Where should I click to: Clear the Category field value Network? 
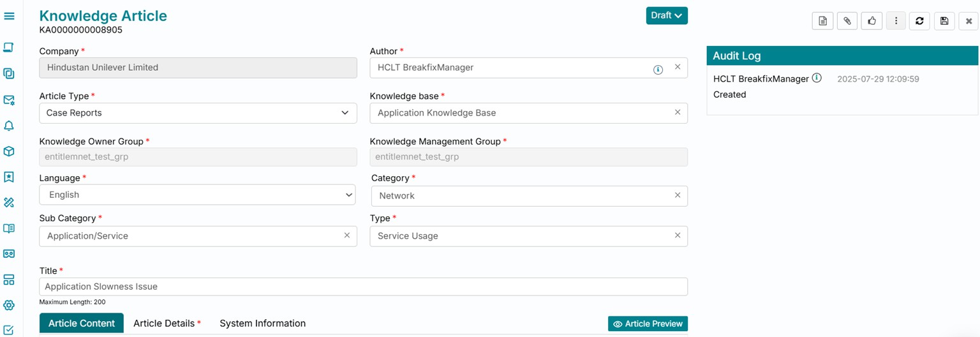tap(678, 195)
